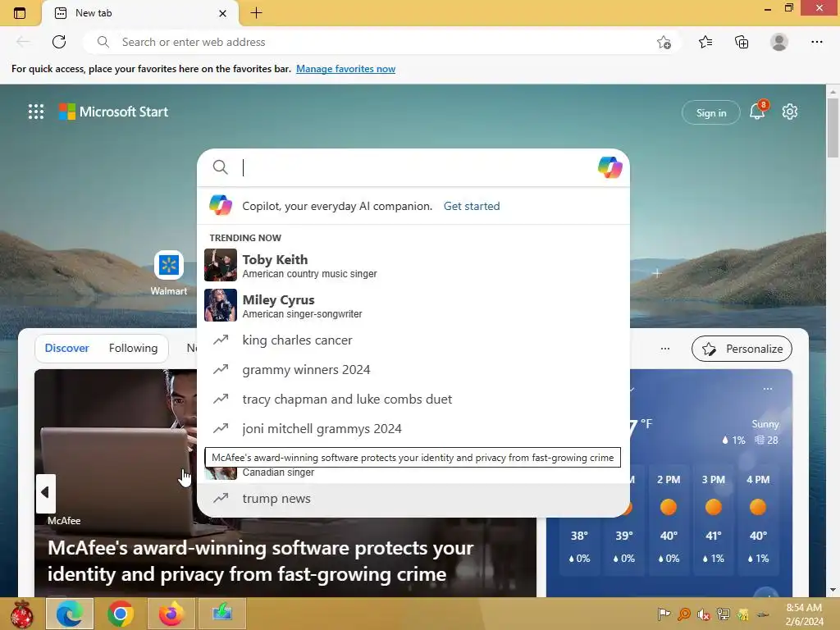Add a quick link with plus icon
Viewport: 840px width, 630px height.
(x=657, y=273)
